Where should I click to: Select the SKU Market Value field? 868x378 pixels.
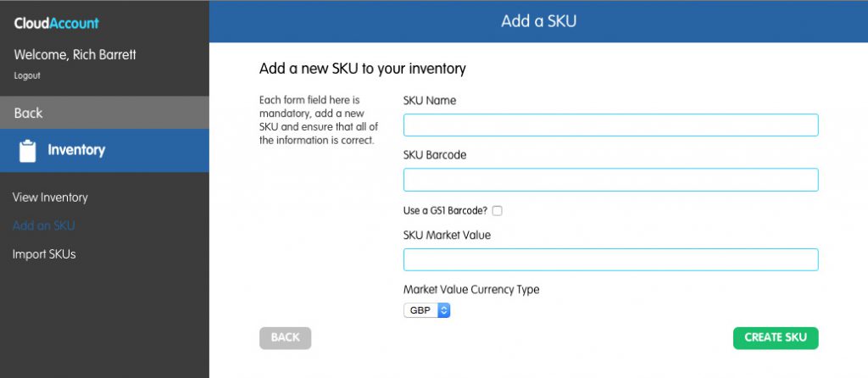click(610, 259)
